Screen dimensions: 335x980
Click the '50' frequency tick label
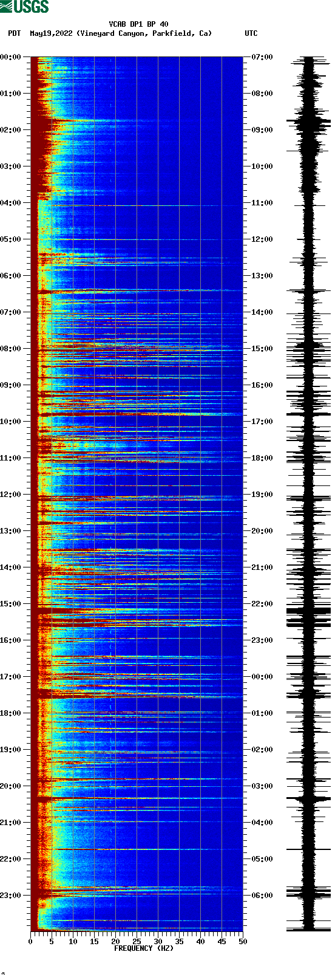point(243,942)
